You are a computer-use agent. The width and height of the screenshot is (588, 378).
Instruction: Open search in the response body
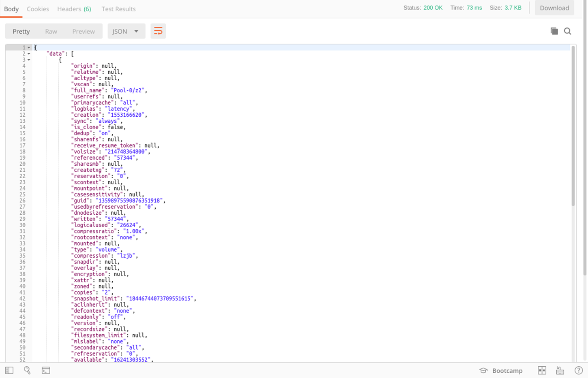coord(568,31)
